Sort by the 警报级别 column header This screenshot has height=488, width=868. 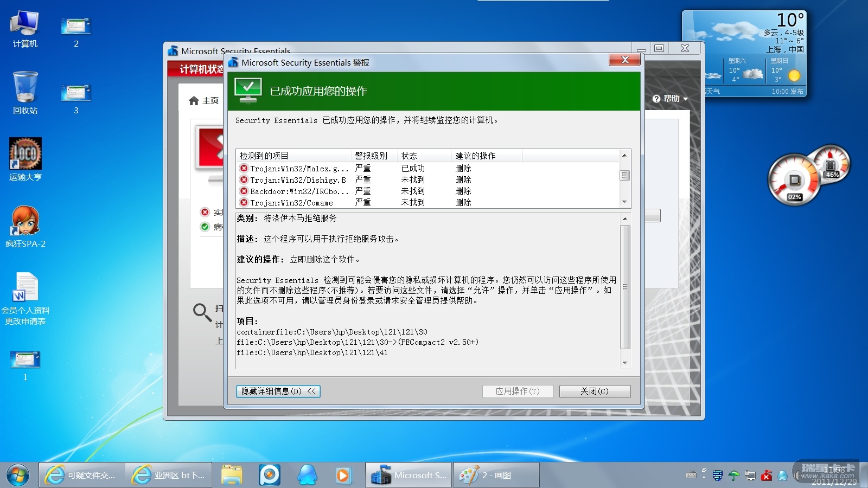(x=374, y=156)
